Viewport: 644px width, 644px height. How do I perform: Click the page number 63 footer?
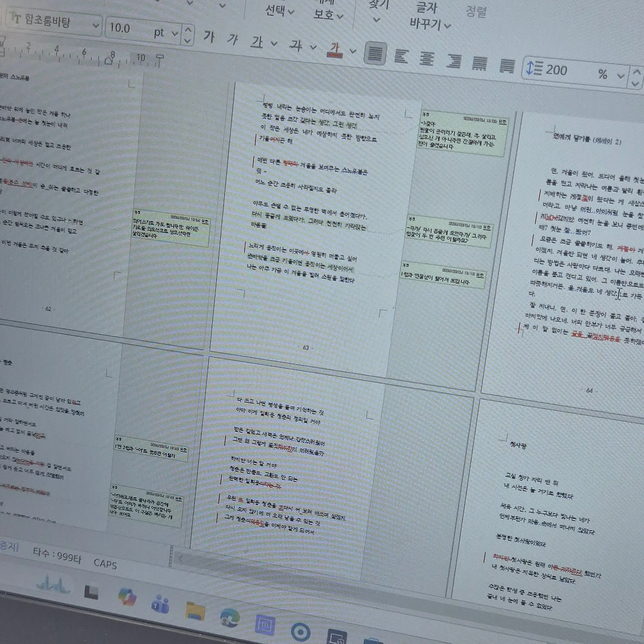306,348
